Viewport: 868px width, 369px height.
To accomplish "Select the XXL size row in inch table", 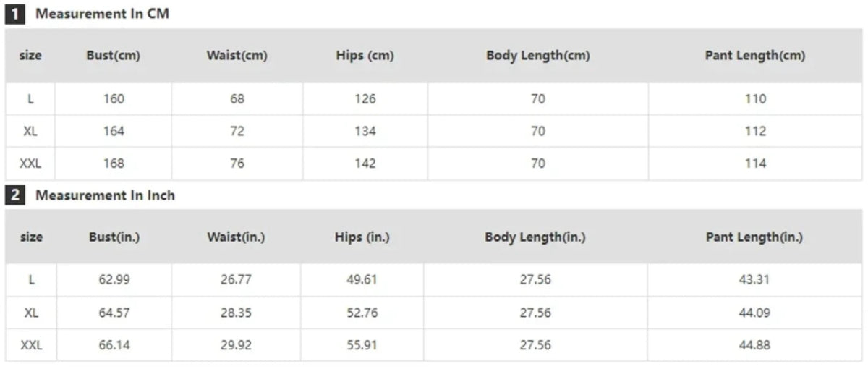I will (x=434, y=345).
